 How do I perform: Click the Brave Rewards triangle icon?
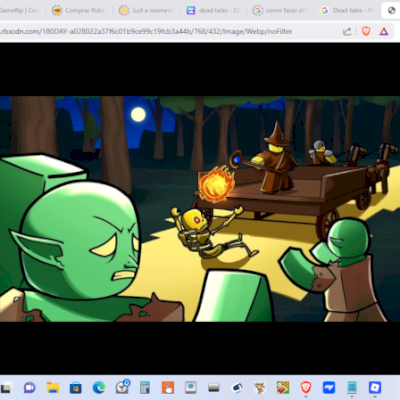(384, 31)
